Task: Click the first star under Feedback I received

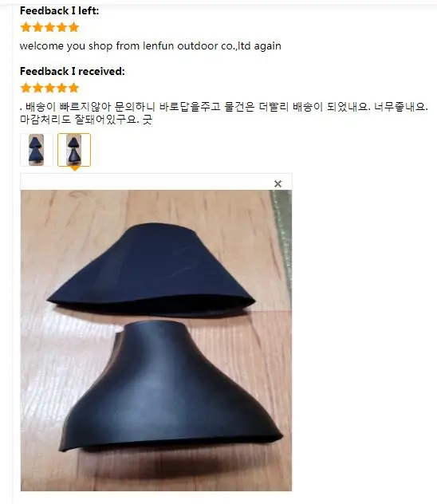Action: (26, 88)
